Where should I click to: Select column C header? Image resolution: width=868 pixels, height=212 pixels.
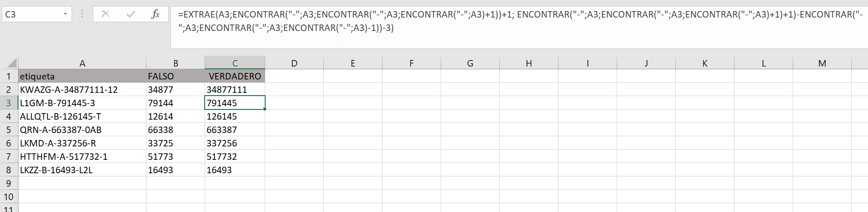tap(235, 63)
